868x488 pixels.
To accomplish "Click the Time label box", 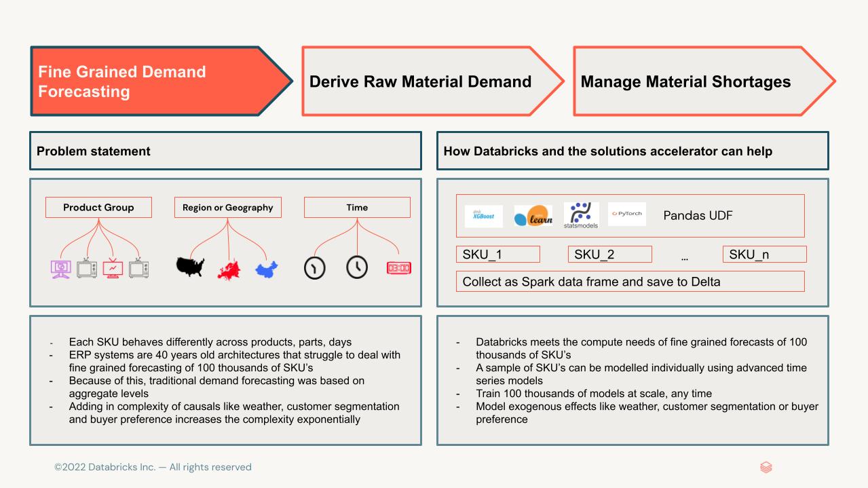I will (x=357, y=208).
